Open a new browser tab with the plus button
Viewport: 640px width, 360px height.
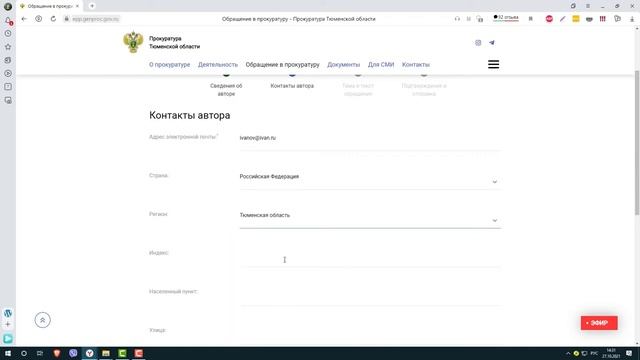pos(92,6)
